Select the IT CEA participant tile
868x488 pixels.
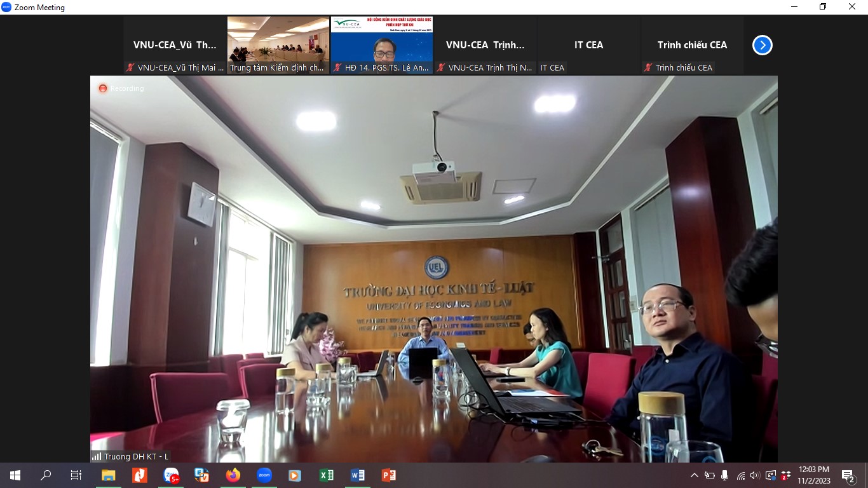pyautogui.click(x=588, y=45)
